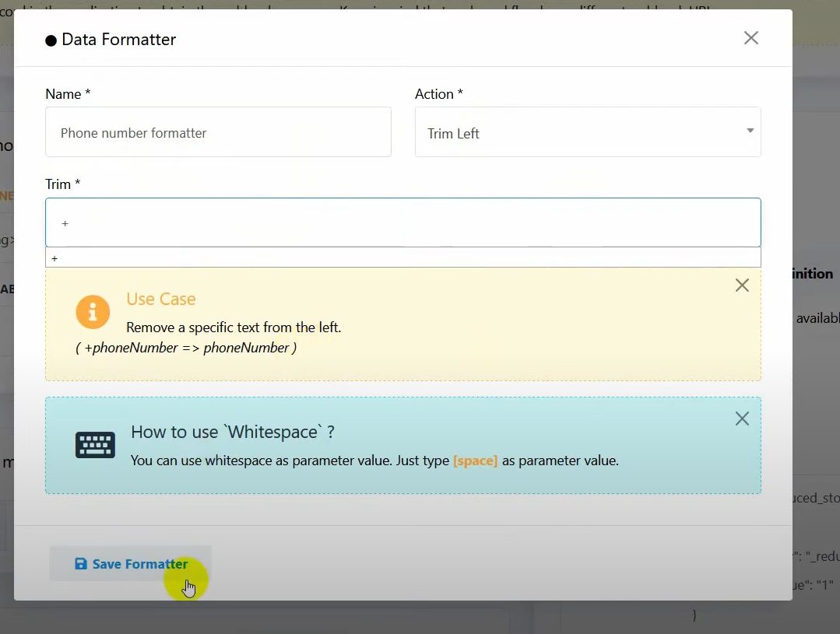Focus the Trim text input field
Image resolution: width=840 pixels, height=634 pixels.
coord(402,223)
